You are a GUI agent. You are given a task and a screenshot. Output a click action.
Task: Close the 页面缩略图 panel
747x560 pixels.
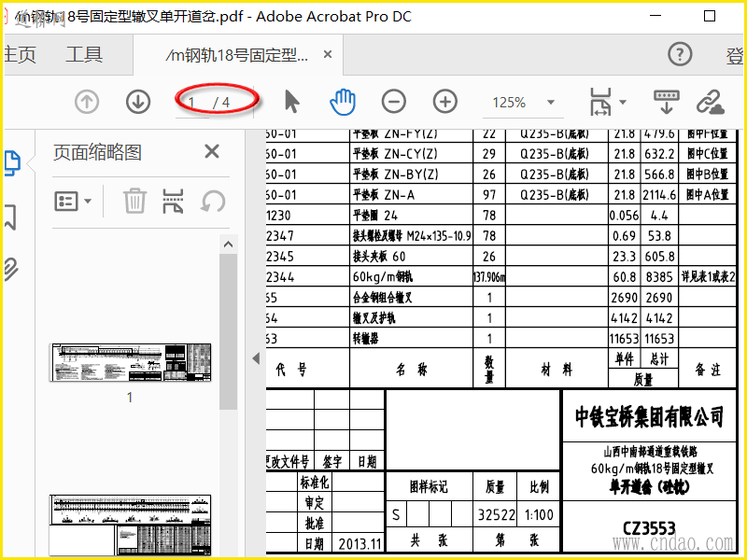[212, 151]
